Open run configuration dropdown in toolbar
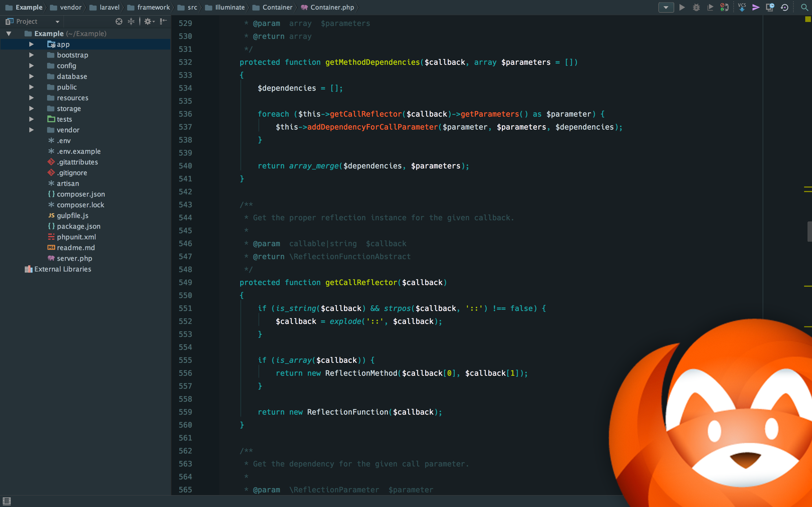 (666, 7)
